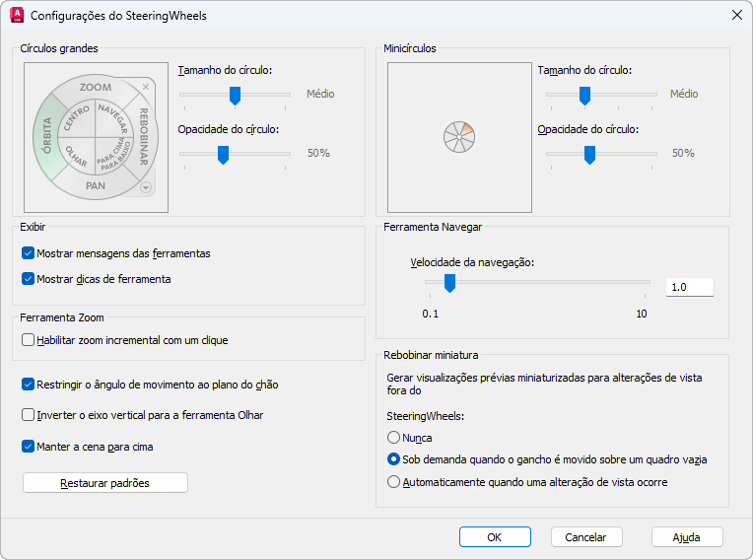The width and height of the screenshot is (753, 560).
Task: Click the Cancelar button
Action: (586, 537)
